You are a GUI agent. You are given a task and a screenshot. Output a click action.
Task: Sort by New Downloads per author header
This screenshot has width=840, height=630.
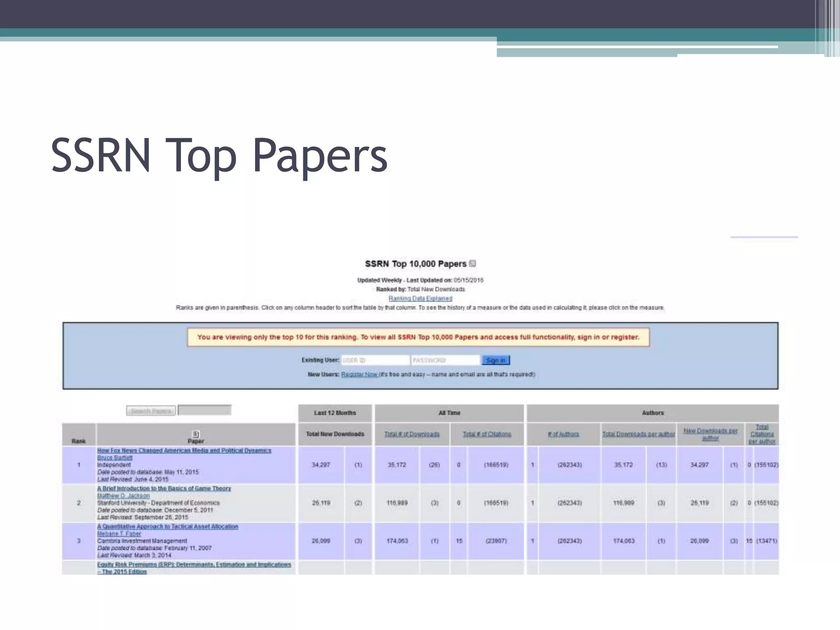[x=710, y=434]
